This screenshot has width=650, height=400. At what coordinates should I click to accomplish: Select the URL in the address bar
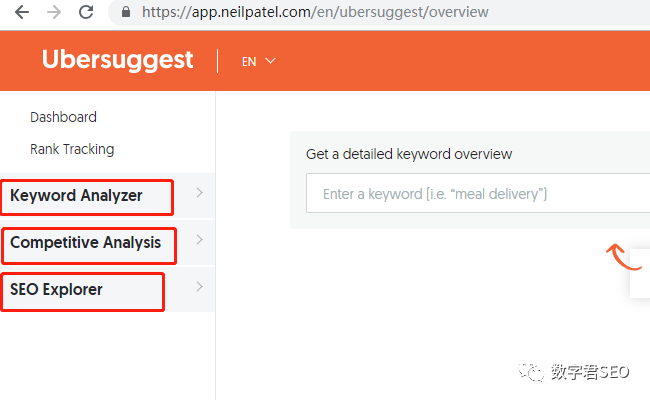coord(315,12)
